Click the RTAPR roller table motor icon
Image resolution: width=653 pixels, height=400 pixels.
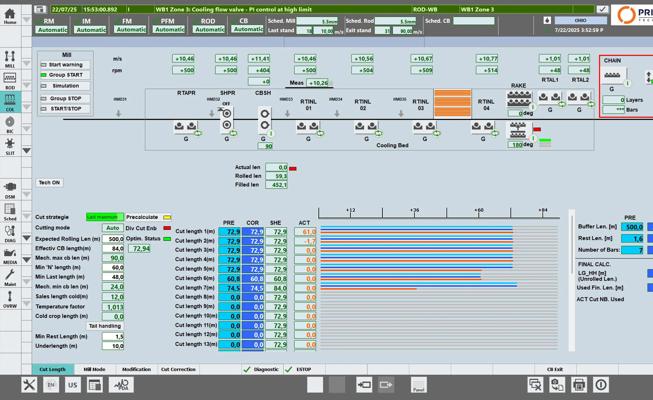[185, 125]
